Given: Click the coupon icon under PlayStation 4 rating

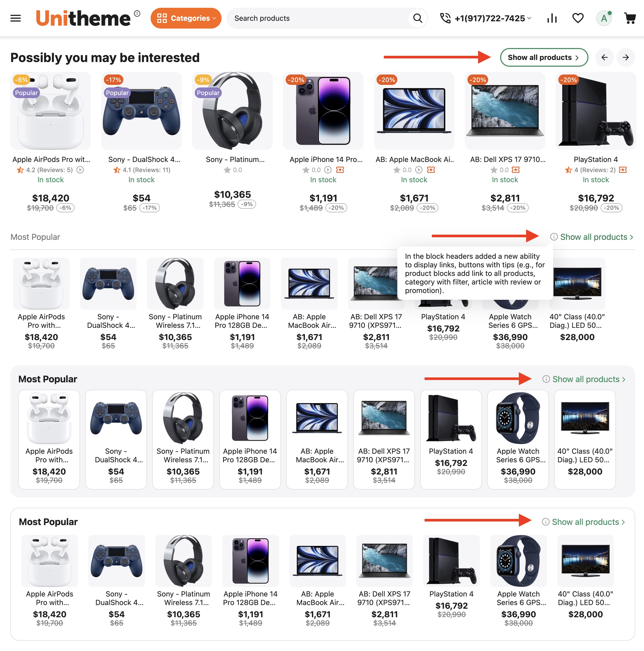Looking at the screenshot, I should [623, 170].
